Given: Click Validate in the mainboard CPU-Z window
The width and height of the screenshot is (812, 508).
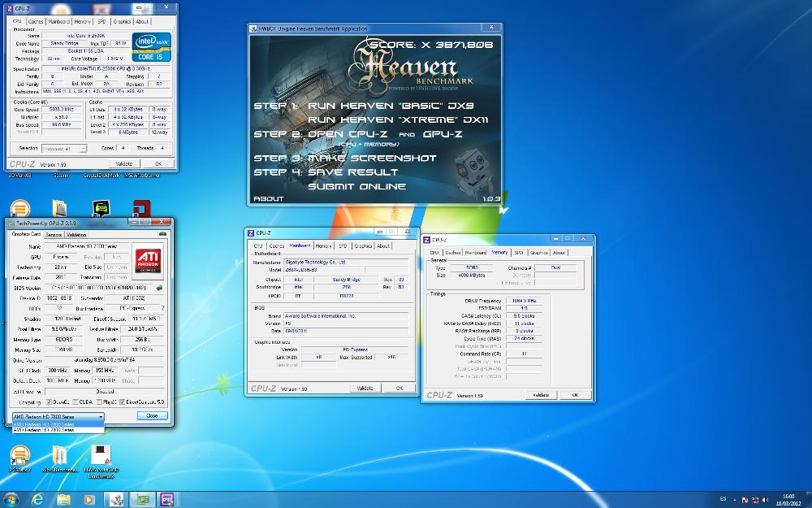Looking at the screenshot, I should click(x=365, y=388).
